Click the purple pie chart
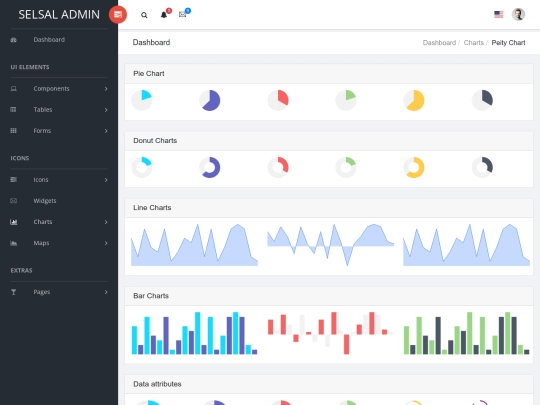540x405 pixels. click(x=210, y=100)
